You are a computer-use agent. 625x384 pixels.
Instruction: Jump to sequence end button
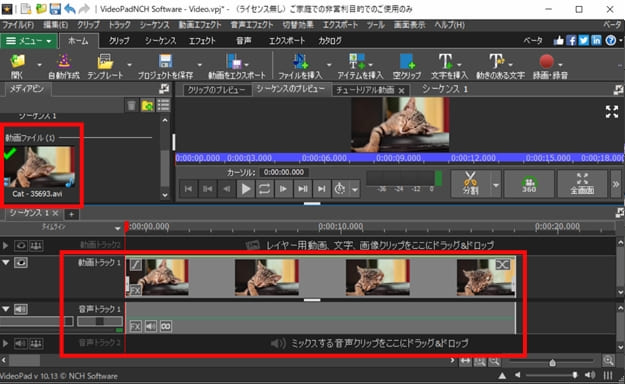coord(322,189)
